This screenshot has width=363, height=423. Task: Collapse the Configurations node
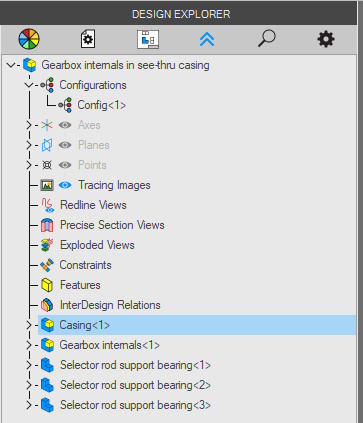coord(29,85)
